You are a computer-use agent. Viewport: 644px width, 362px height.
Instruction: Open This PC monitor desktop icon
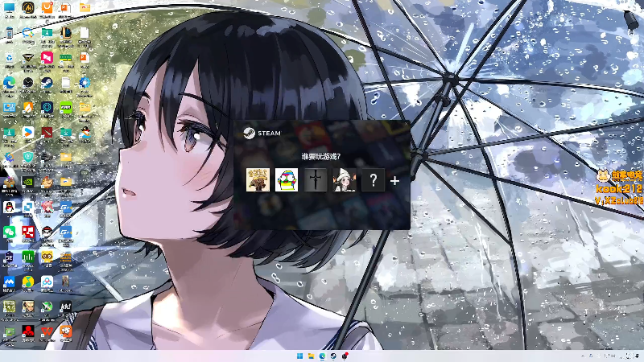(x=9, y=8)
